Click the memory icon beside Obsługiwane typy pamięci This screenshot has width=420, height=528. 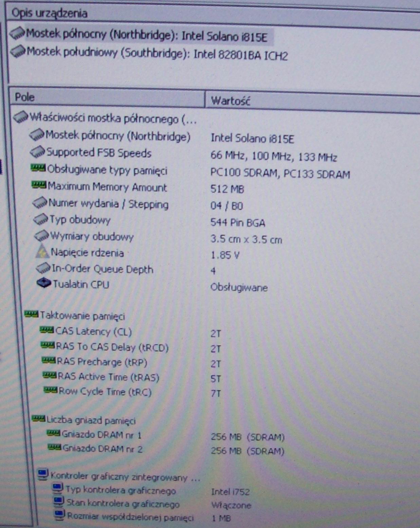tap(38, 167)
